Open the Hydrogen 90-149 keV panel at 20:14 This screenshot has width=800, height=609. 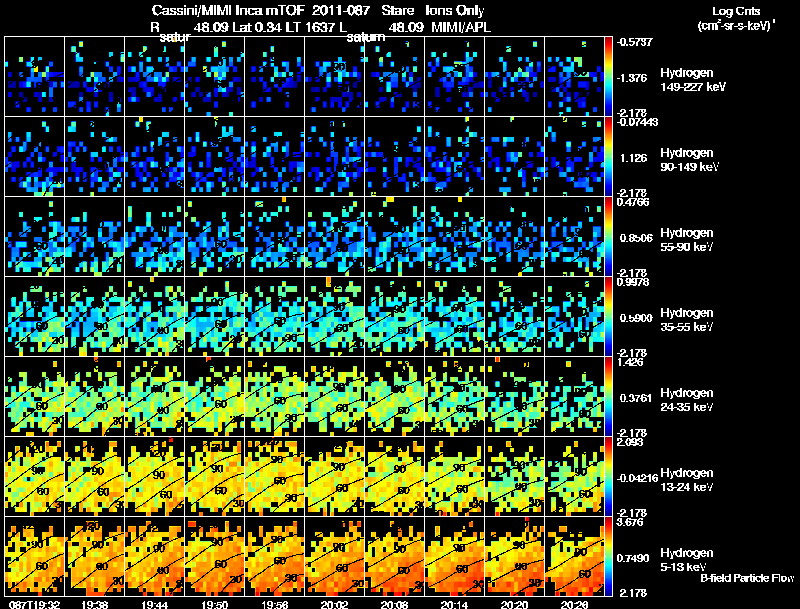pos(454,156)
